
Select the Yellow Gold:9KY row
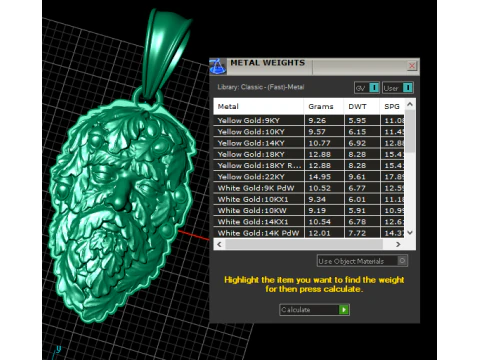point(309,120)
